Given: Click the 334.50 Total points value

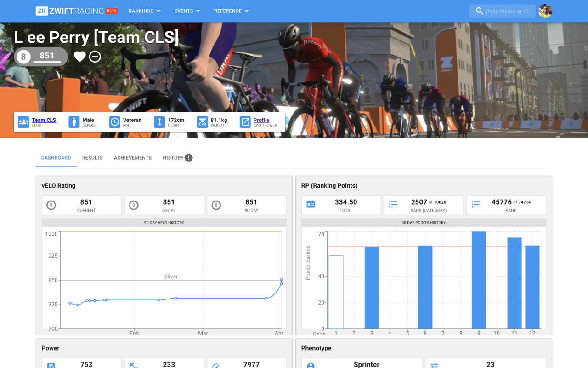Looking at the screenshot, I should tap(346, 202).
